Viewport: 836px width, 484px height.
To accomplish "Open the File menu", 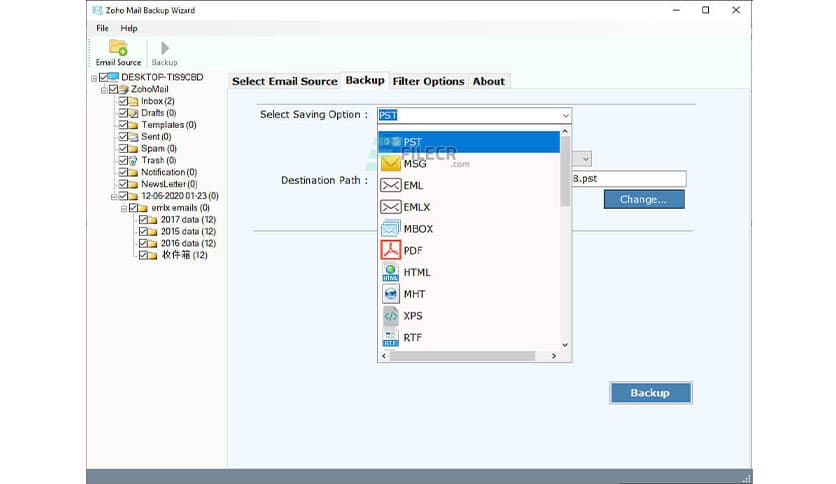I will pyautogui.click(x=102, y=28).
